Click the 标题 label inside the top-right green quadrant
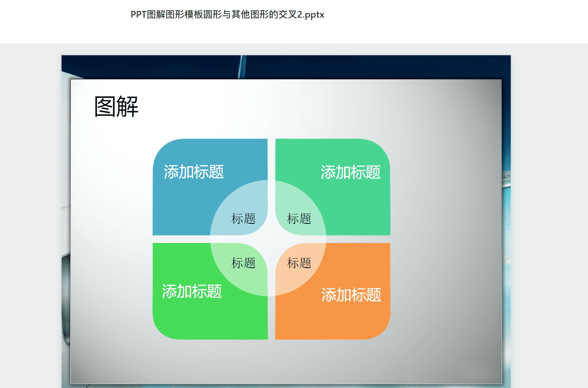Viewport: 588px width, 388px height. pyautogui.click(x=299, y=219)
